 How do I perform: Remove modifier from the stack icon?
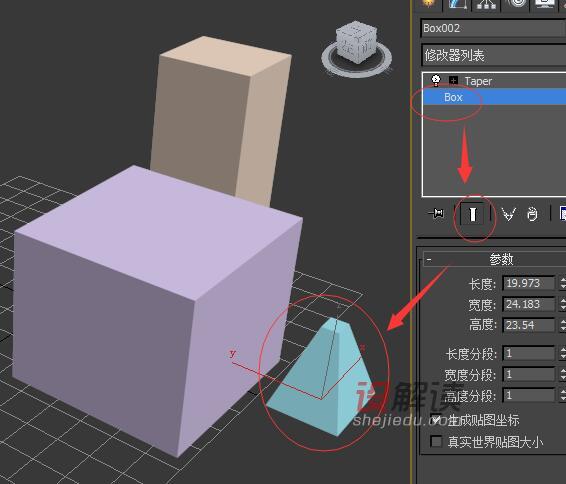(532, 214)
